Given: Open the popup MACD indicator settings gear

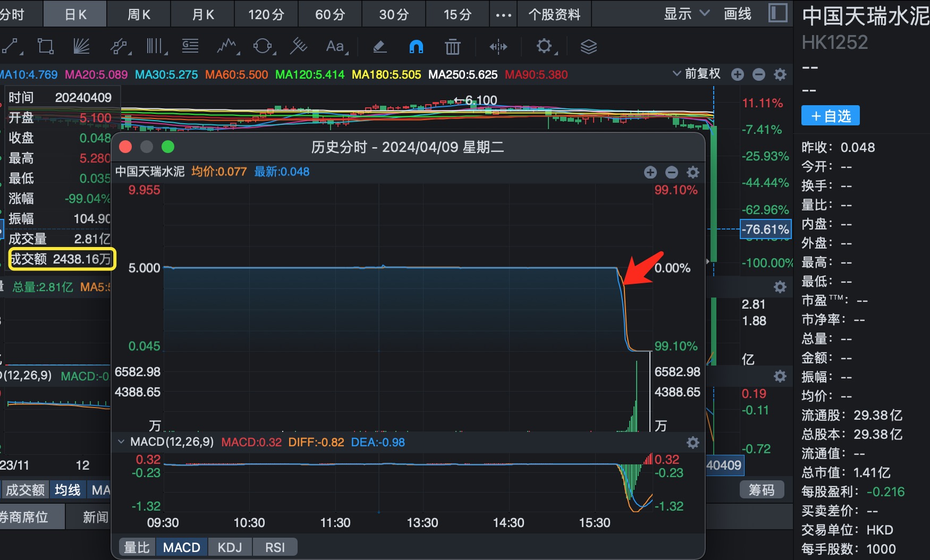Looking at the screenshot, I should pos(693,443).
